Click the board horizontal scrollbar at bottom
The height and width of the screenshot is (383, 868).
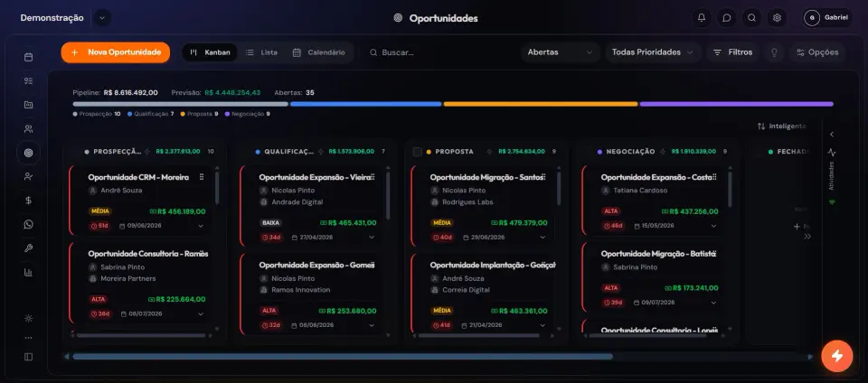pos(343,357)
